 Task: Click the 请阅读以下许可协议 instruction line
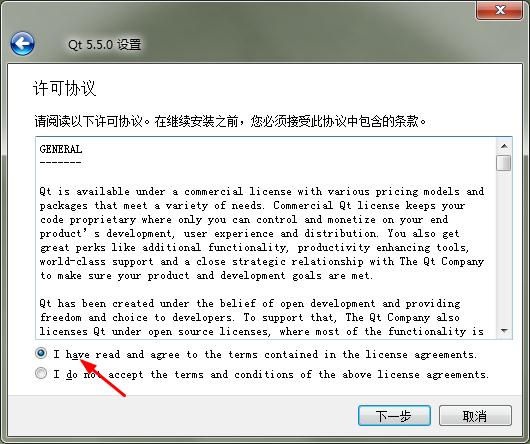coord(231,121)
